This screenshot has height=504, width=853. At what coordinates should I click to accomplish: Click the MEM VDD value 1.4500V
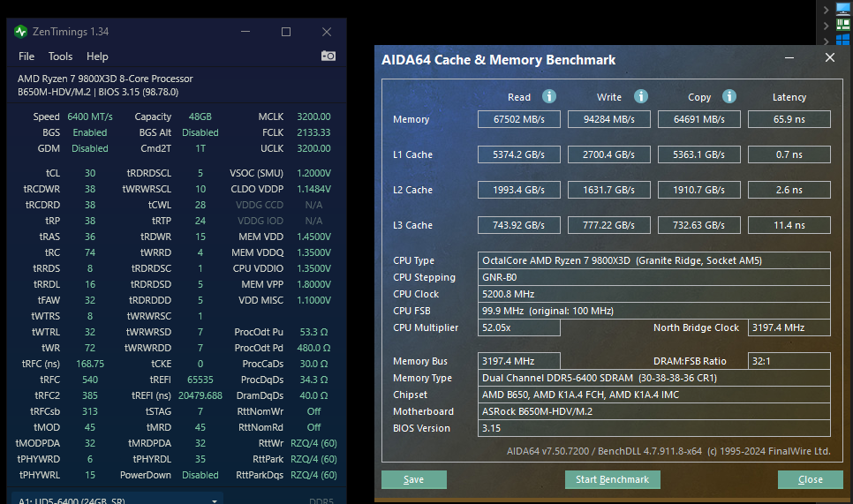tap(313, 237)
